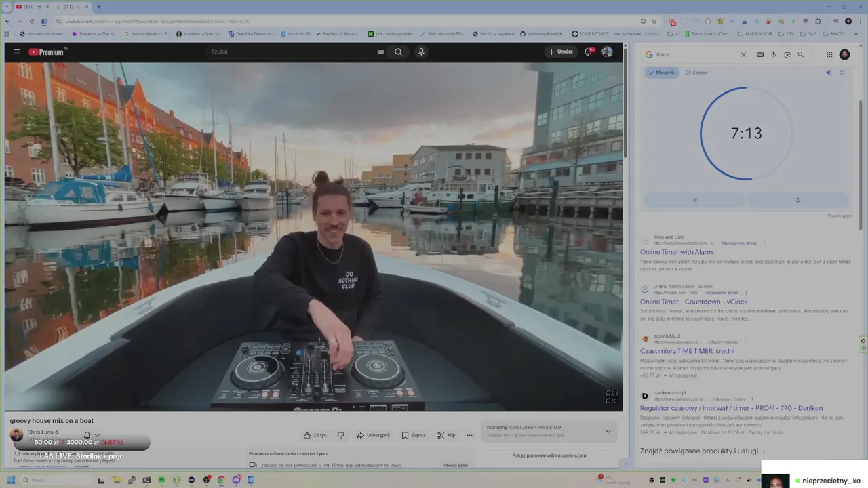Open the video more-actions three dots
This screenshot has height=488, width=868.
[469, 435]
